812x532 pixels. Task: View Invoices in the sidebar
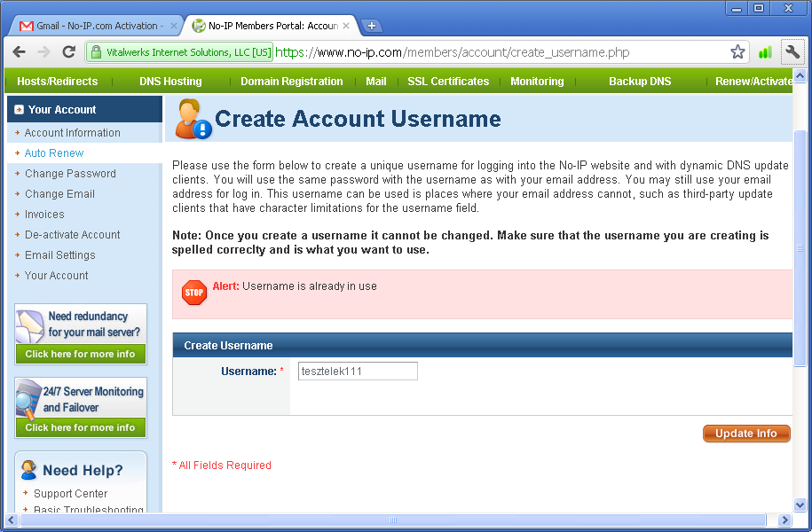pos(44,215)
